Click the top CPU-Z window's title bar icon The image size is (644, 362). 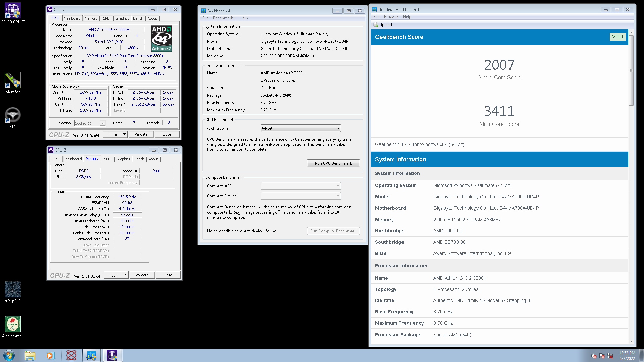click(x=50, y=9)
